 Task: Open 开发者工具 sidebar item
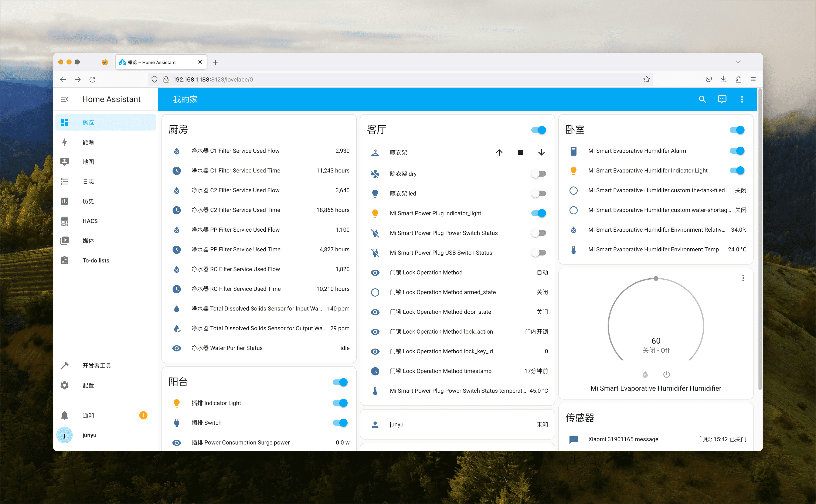coord(97,366)
